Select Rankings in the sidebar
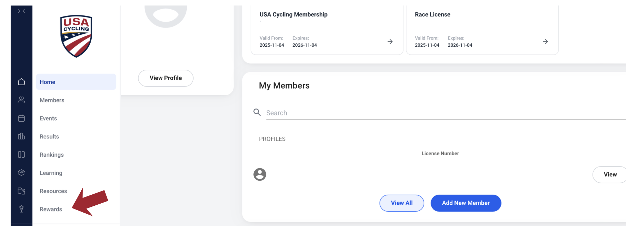This screenshot has height=237, width=644. 51,155
